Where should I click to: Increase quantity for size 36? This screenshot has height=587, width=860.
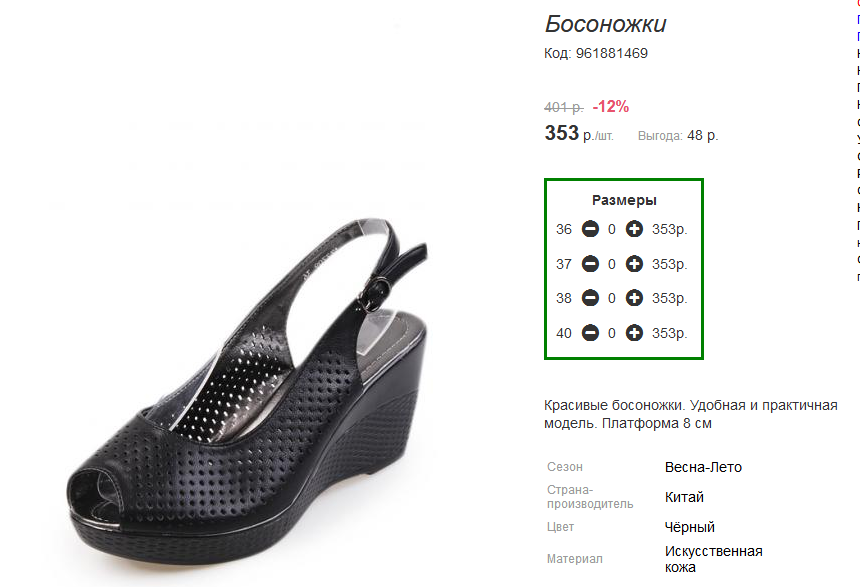[634, 229]
